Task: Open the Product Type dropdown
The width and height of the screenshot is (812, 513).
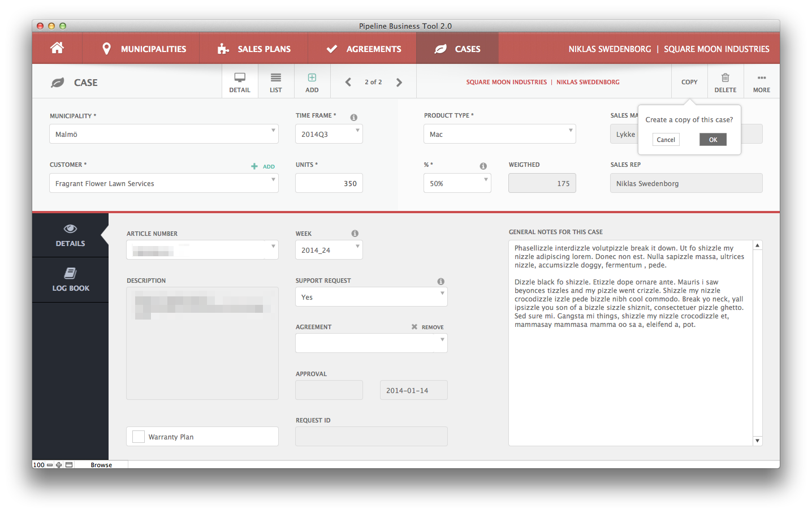Action: 571,131
